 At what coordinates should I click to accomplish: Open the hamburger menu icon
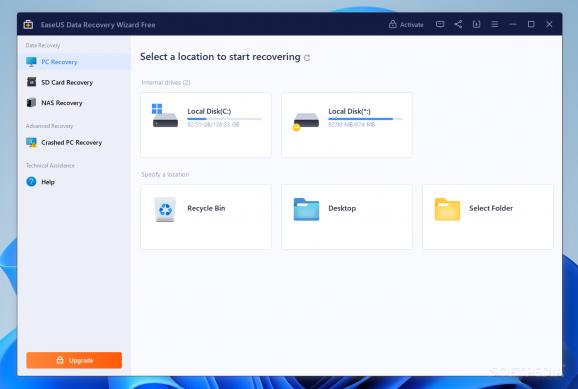tap(495, 24)
